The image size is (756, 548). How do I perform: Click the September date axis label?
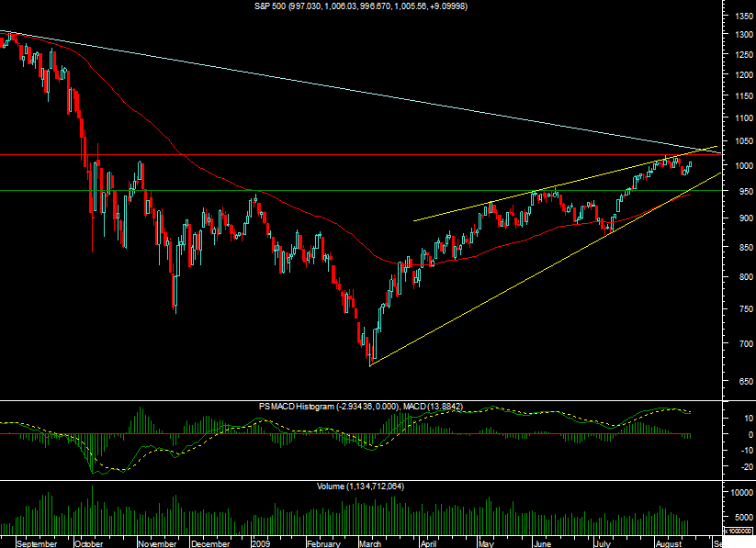[37, 543]
